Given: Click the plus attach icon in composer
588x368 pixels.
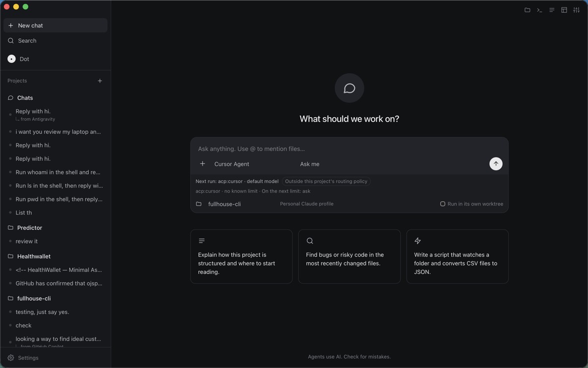Looking at the screenshot, I should click(202, 164).
